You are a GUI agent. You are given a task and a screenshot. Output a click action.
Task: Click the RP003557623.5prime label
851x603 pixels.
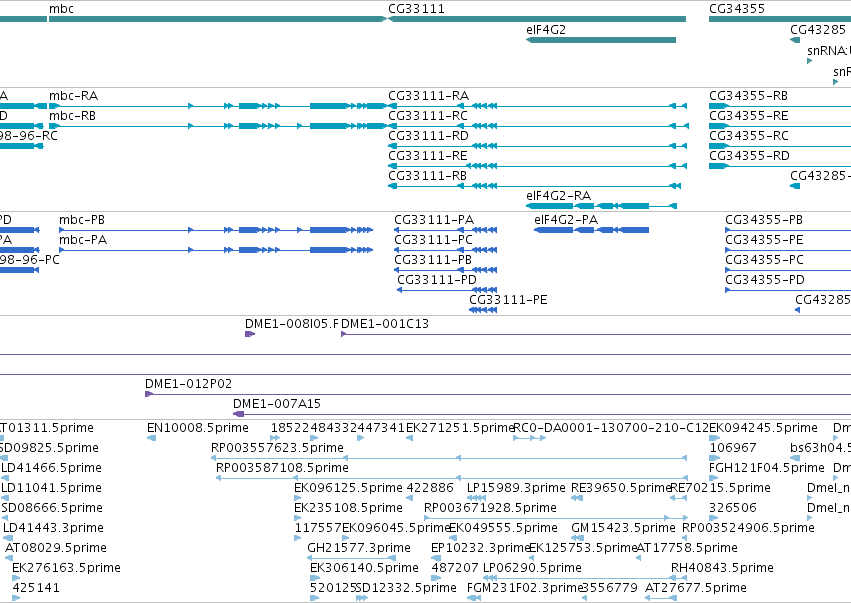(277, 448)
